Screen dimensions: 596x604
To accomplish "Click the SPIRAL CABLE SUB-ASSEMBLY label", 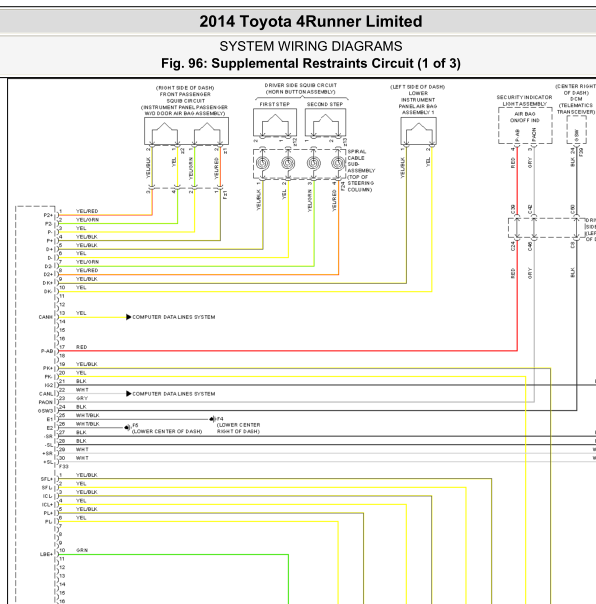I will (x=361, y=171).
